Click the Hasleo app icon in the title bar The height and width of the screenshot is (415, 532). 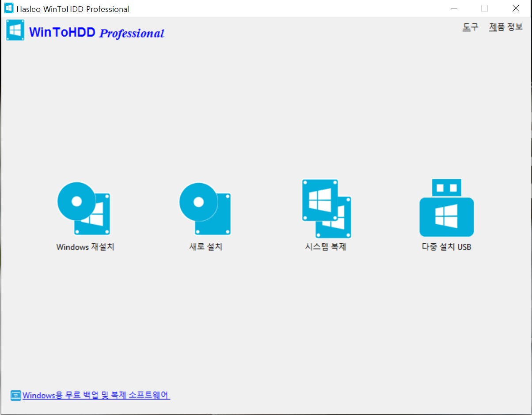(x=8, y=8)
